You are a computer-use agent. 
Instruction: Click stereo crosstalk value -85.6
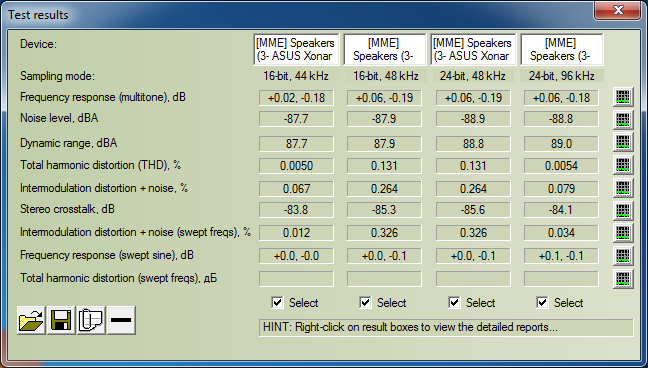click(x=473, y=210)
